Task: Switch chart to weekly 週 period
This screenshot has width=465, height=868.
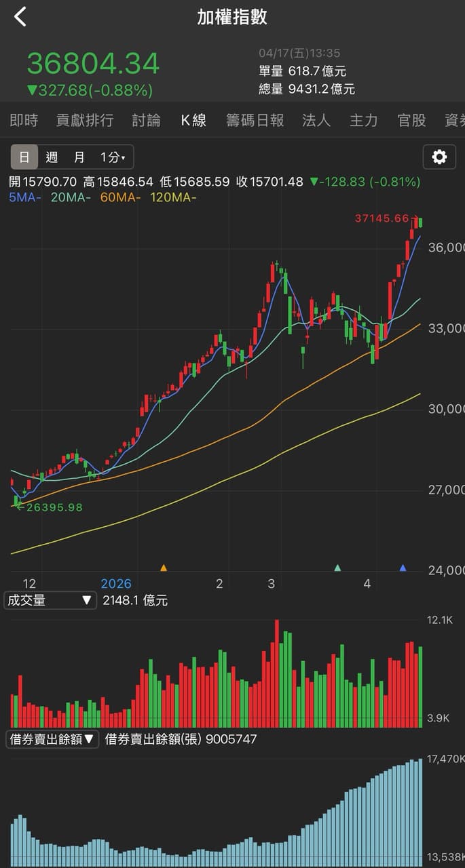Action: (52, 157)
